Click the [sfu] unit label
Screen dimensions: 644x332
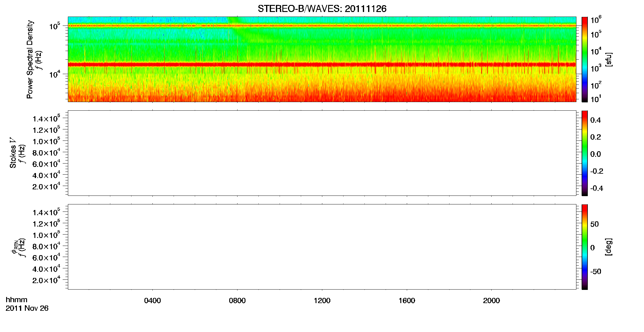(609, 59)
